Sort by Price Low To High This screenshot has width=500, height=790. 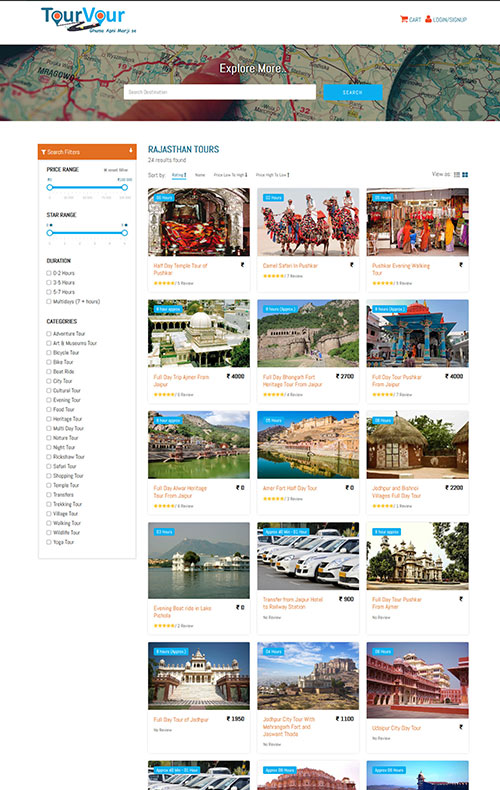tap(230, 175)
